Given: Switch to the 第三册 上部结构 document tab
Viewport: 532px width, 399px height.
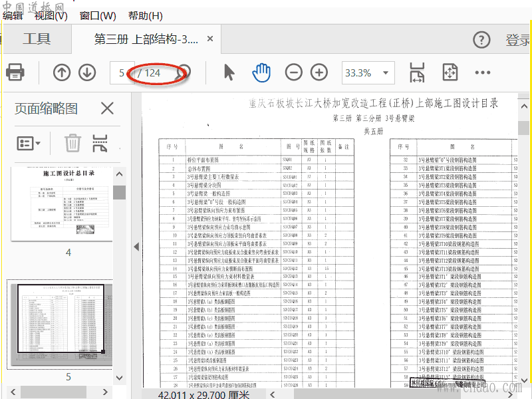Looking at the screenshot, I should [146, 39].
